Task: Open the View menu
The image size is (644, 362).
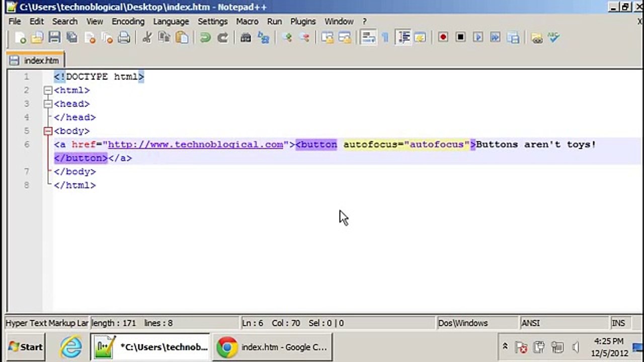Action: [x=94, y=22]
